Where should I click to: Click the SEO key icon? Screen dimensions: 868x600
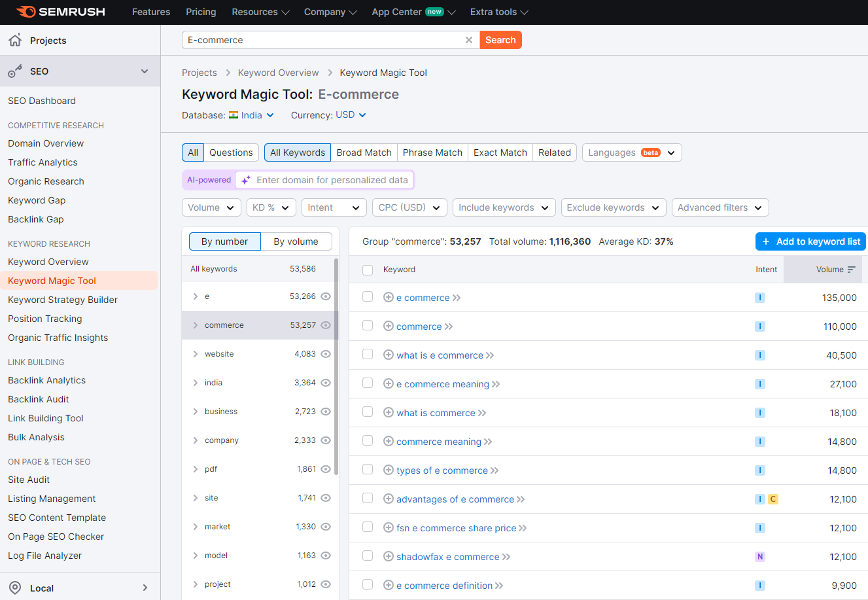15,71
